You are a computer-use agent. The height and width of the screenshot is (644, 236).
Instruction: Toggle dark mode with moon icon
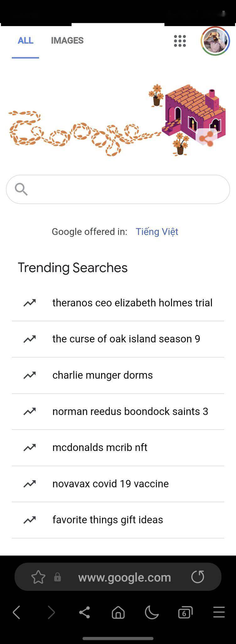point(152,613)
